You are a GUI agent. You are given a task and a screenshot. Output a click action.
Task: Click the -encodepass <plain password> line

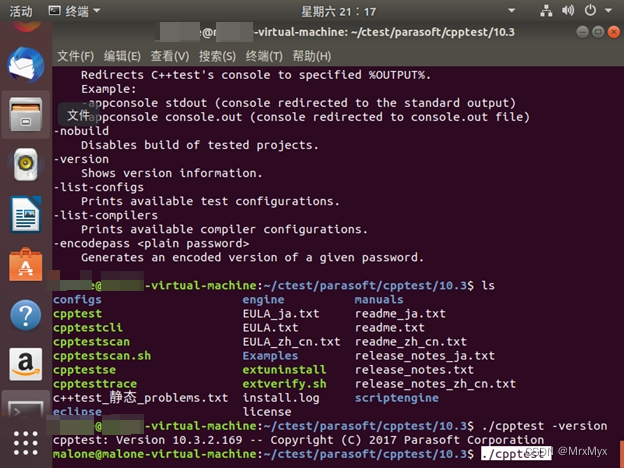151,243
